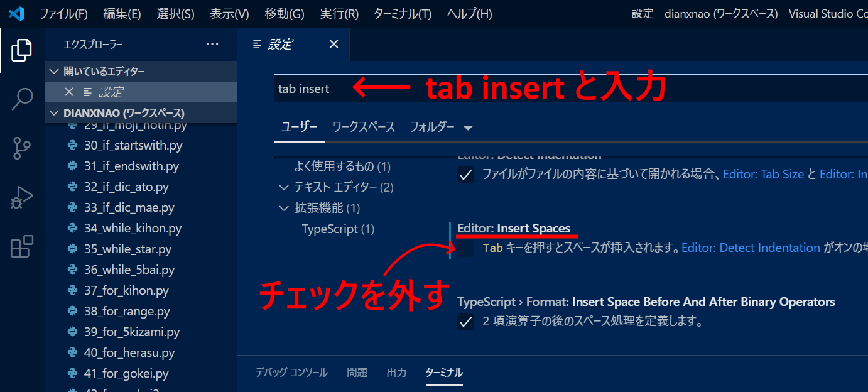Close 設定 in open editors list
This screenshot has width=868, height=392.
click(69, 92)
